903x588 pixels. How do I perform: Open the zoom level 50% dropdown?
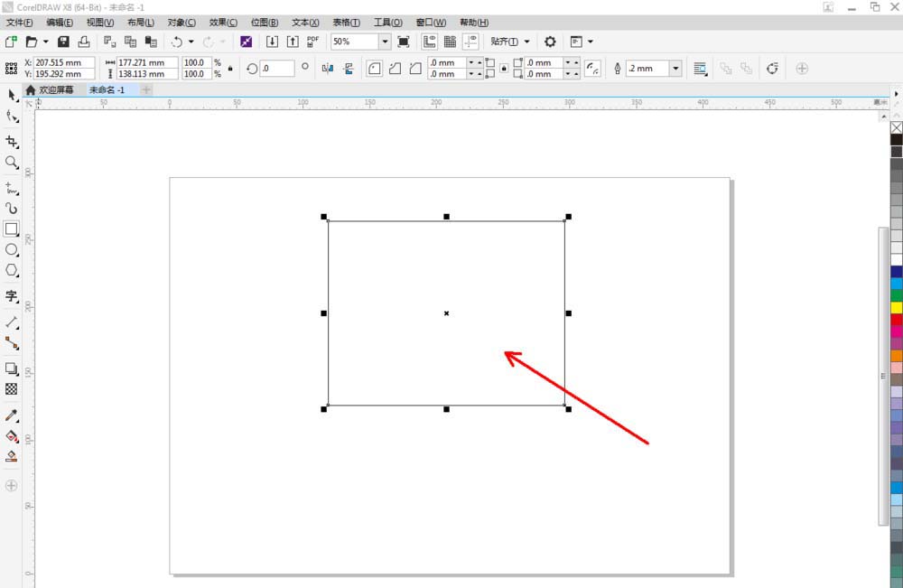(x=385, y=42)
